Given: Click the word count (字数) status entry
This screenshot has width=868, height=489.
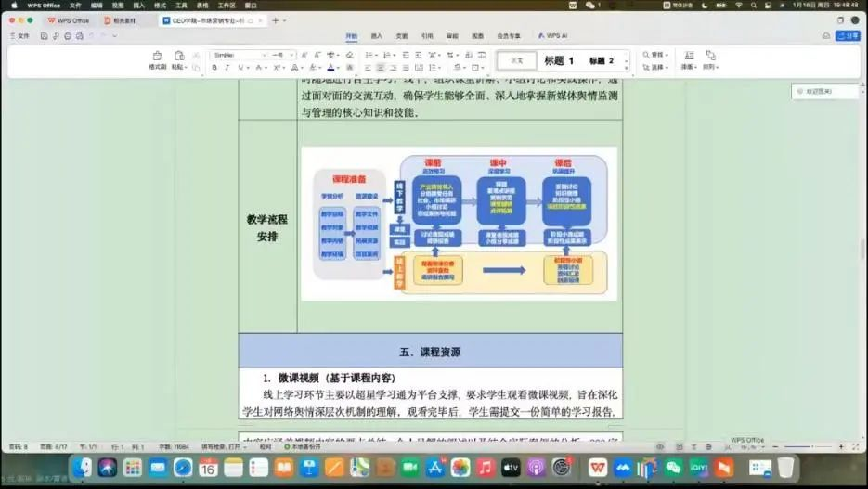Looking at the screenshot, I should pos(174,446).
